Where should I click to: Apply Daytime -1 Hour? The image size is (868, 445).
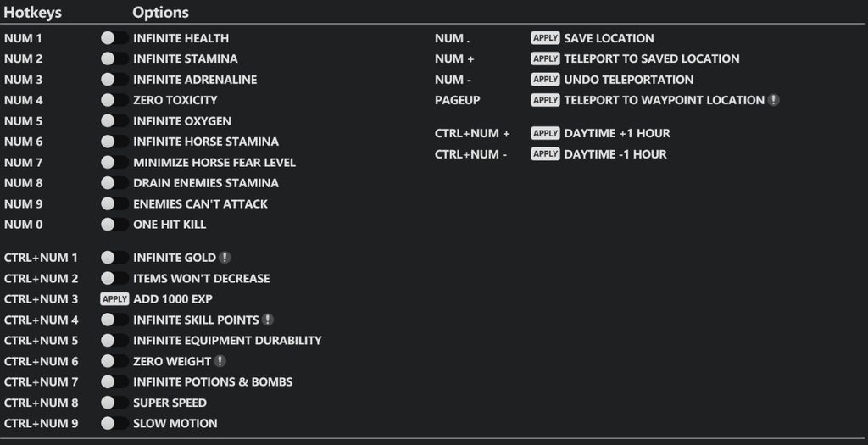(x=545, y=154)
